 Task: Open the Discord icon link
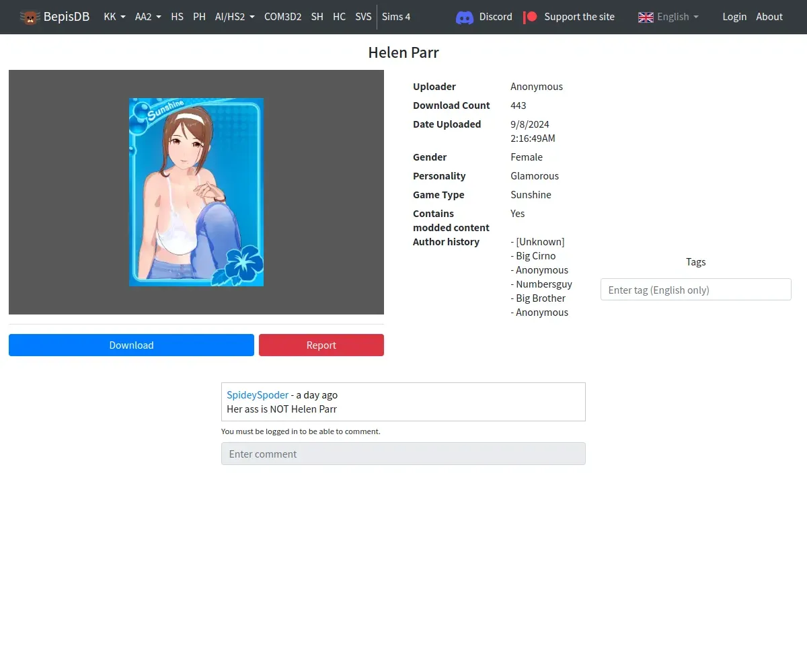coord(465,17)
